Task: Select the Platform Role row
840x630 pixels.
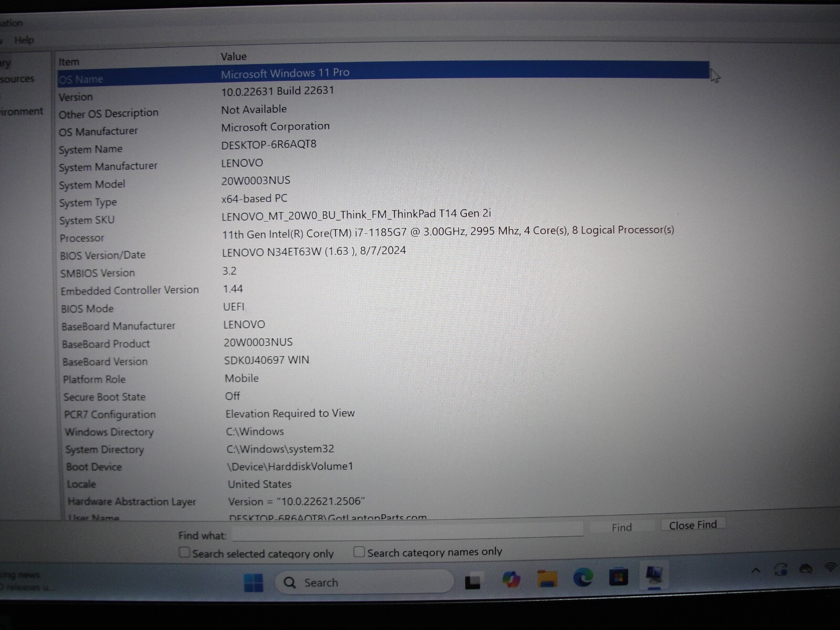Action: (383, 379)
